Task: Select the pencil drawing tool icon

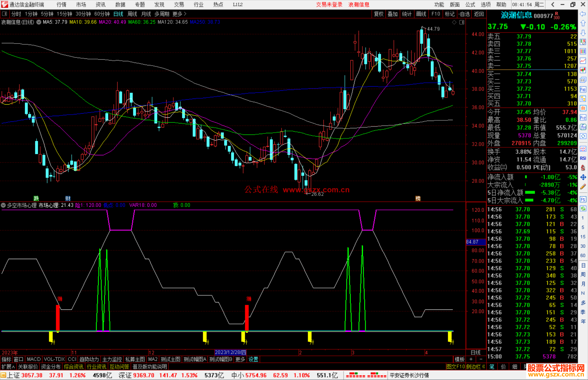Action: click(x=583, y=187)
